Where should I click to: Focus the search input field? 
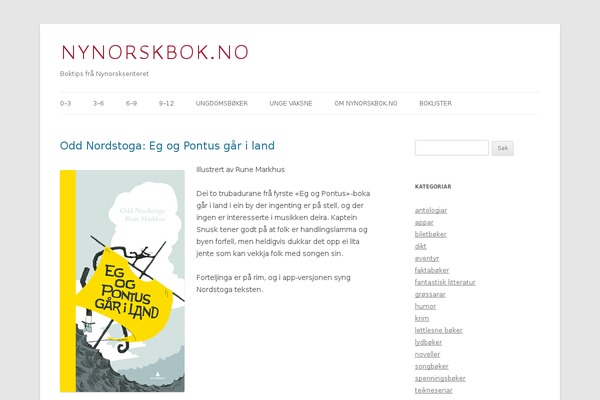coord(452,148)
